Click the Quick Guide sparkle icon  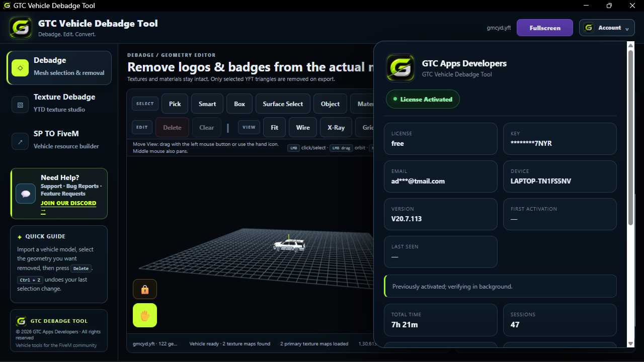pos(20,237)
